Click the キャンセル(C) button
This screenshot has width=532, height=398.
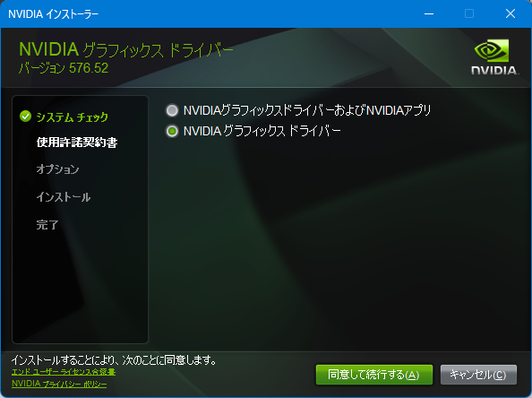478,375
